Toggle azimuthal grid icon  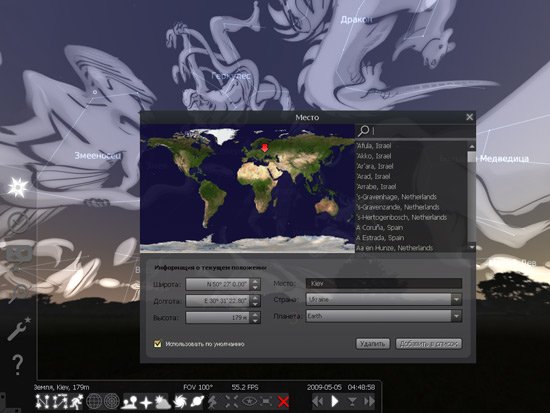point(112,401)
